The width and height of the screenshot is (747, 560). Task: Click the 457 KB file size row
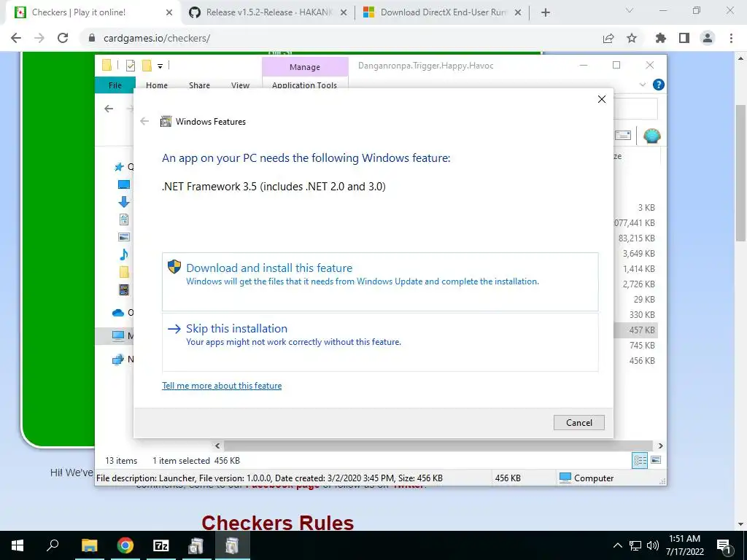(642, 330)
